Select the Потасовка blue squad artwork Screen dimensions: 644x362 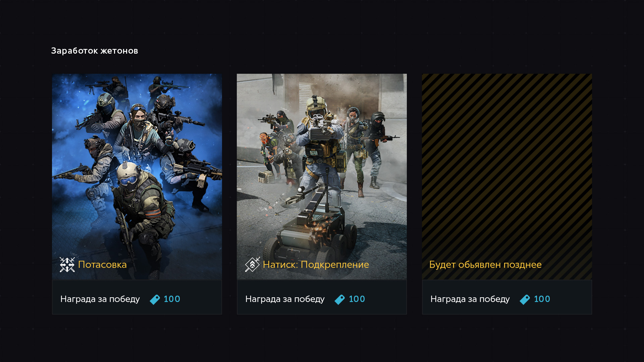click(x=137, y=177)
